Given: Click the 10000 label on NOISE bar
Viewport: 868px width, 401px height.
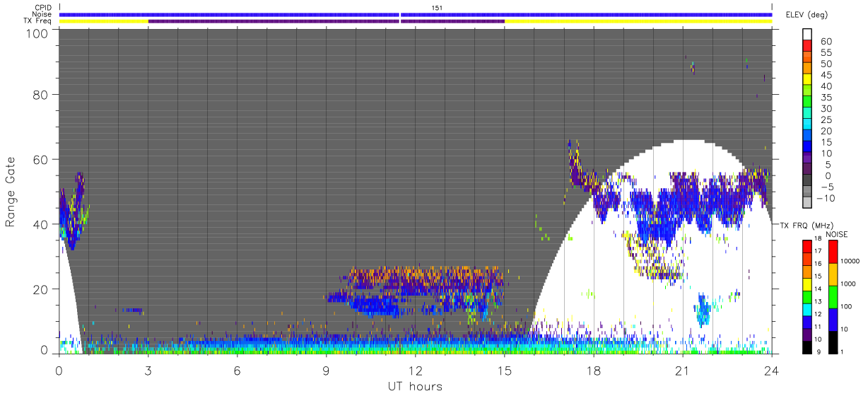Looking at the screenshot, I should pyautogui.click(x=852, y=261).
